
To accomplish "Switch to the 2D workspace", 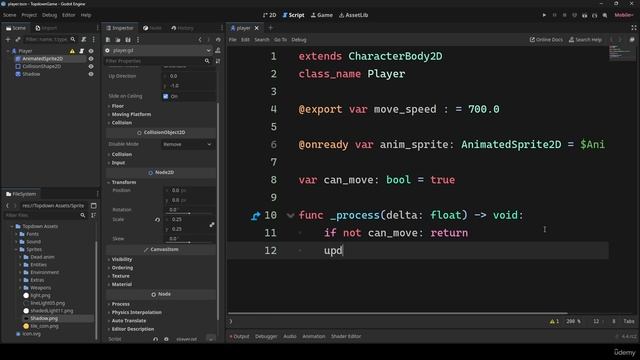I will pos(269,15).
